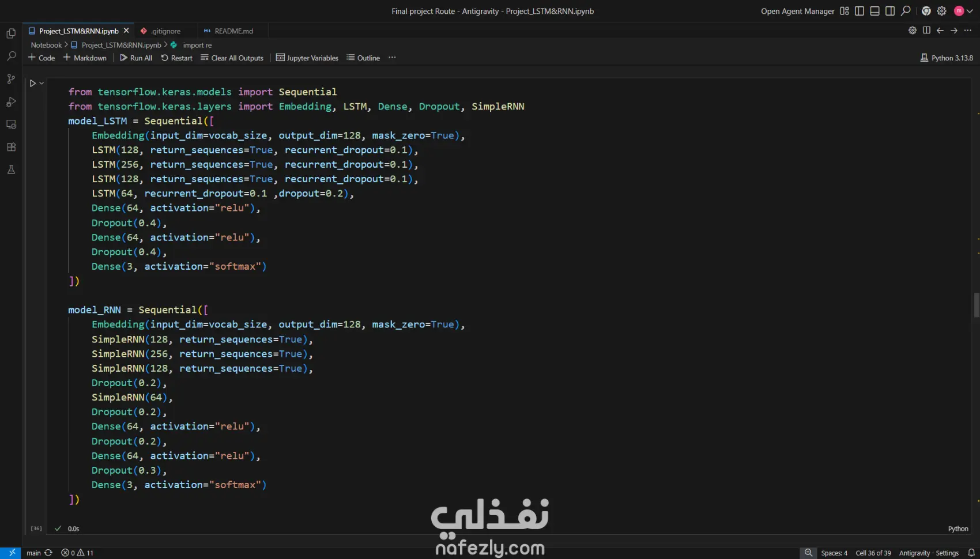Navigate back with the left arrow
Image resolution: width=980 pixels, height=559 pixels.
pyautogui.click(x=940, y=31)
